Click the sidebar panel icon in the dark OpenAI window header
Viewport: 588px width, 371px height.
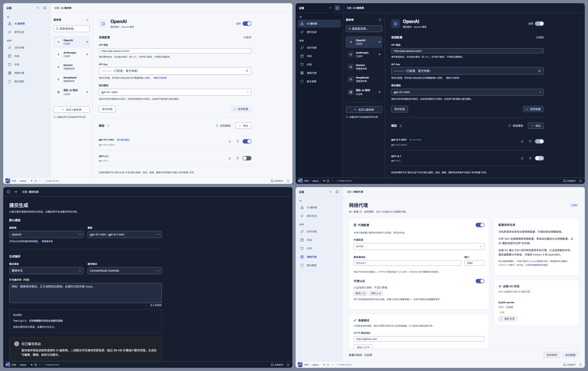pyautogui.click(x=337, y=8)
